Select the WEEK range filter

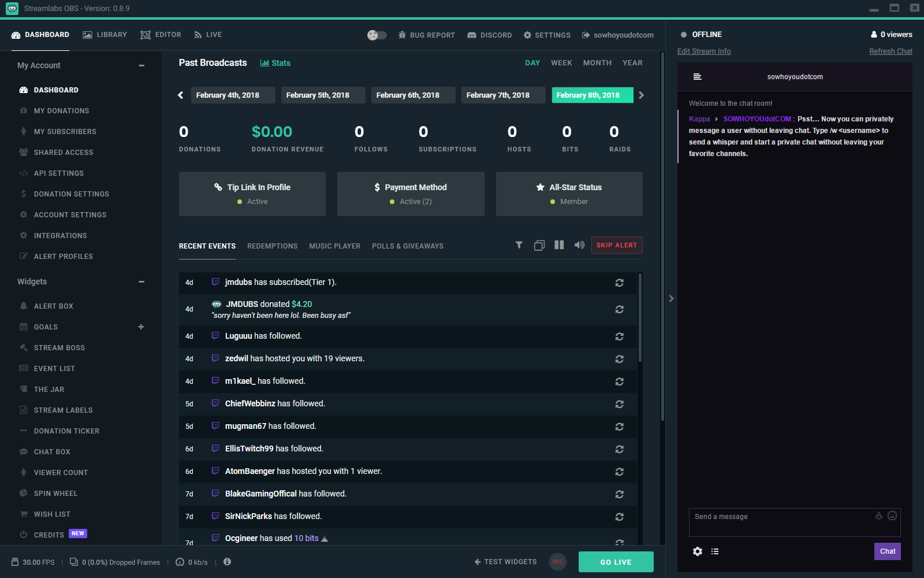click(561, 63)
